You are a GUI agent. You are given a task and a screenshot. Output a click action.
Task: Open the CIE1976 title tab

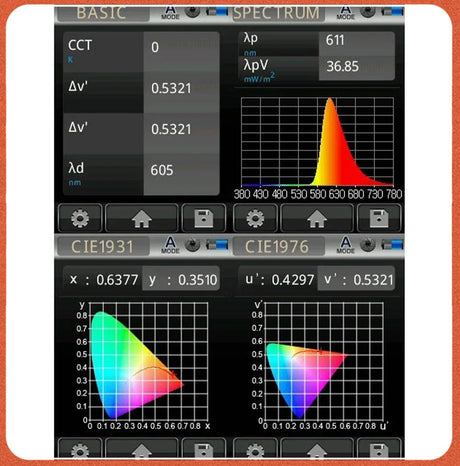(x=278, y=246)
